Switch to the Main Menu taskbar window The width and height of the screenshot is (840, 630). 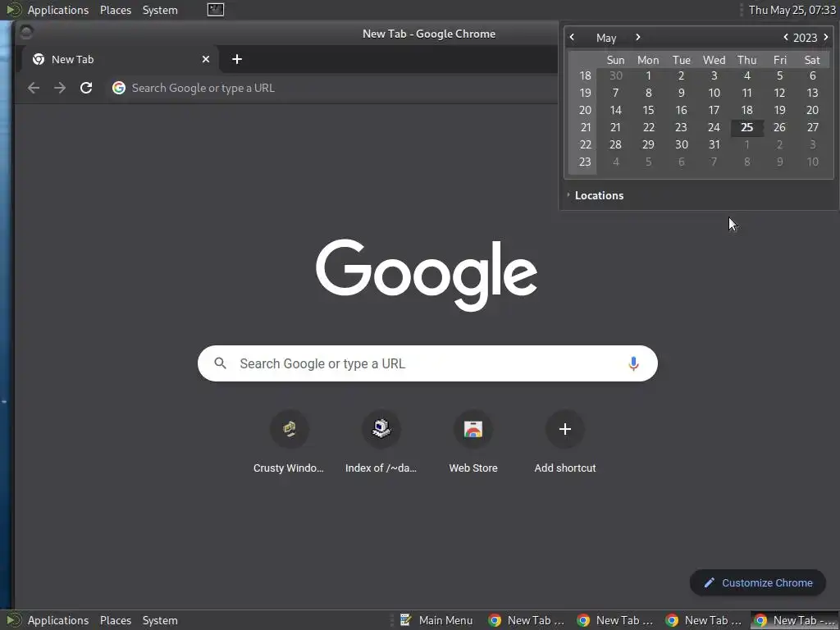pyautogui.click(x=436, y=620)
